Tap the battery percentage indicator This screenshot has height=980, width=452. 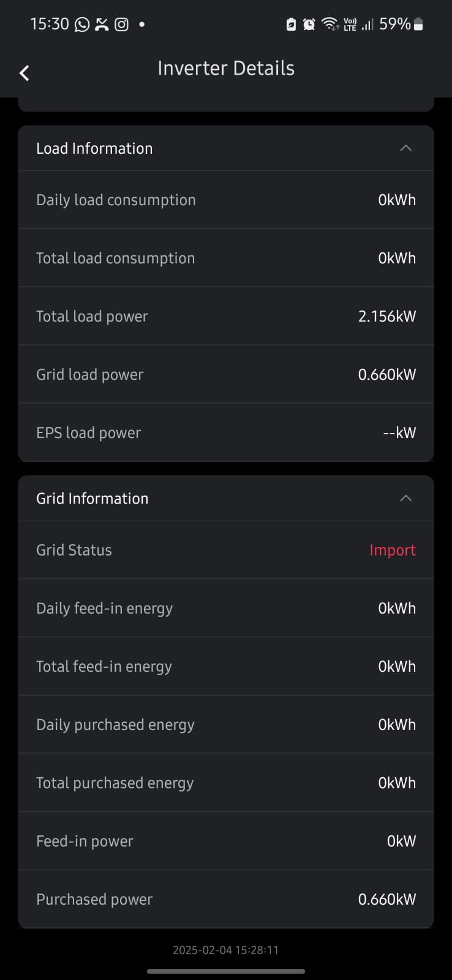[394, 24]
